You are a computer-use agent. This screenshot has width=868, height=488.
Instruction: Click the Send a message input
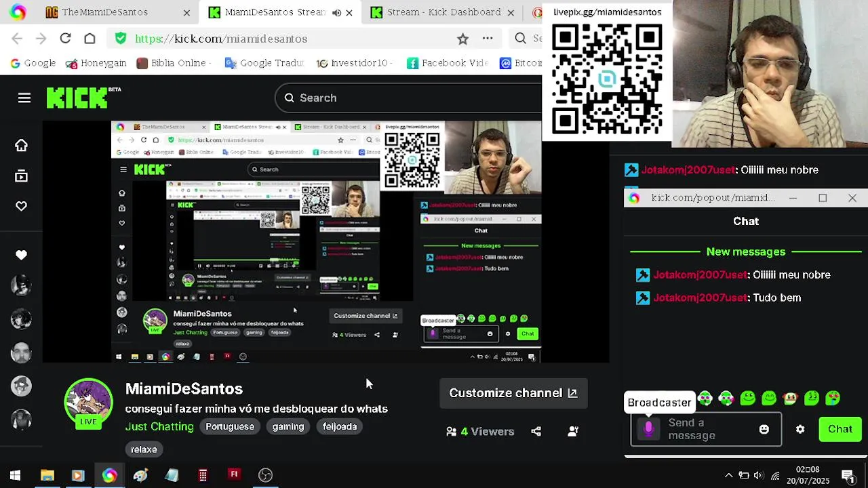(705, 429)
